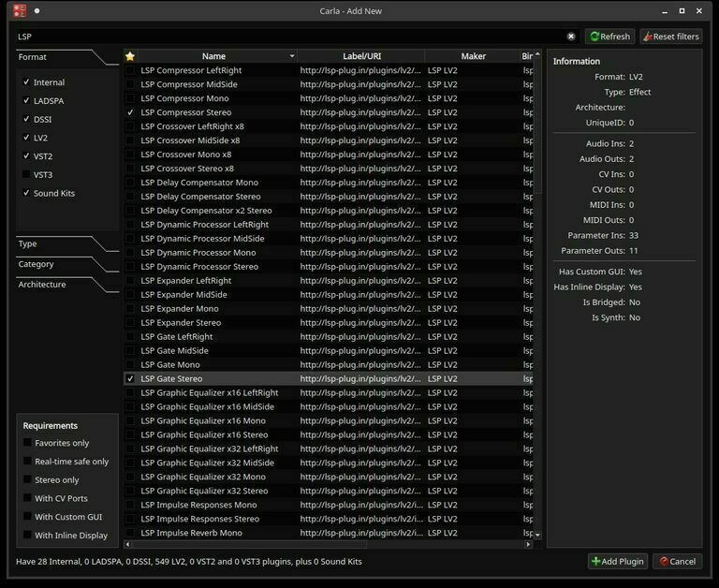Viewport: 719px width, 588px height.
Task: Enable the With Inline Display filter
Action: (x=27, y=535)
